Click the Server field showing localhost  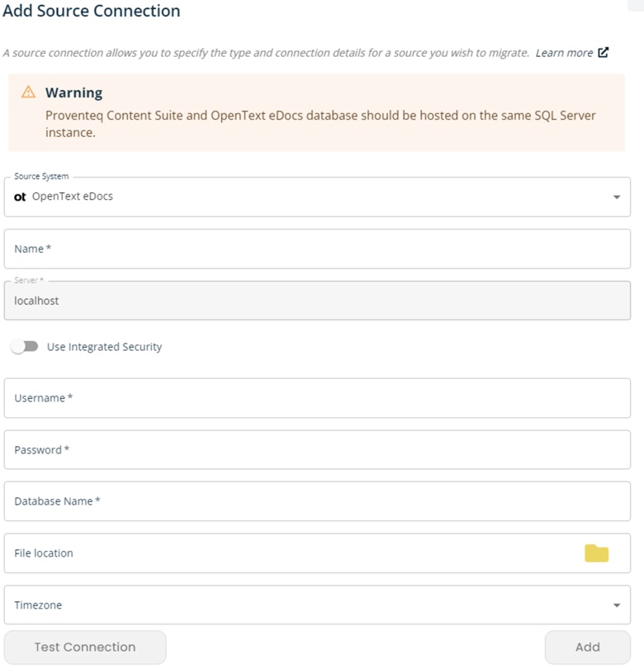pyautogui.click(x=317, y=301)
